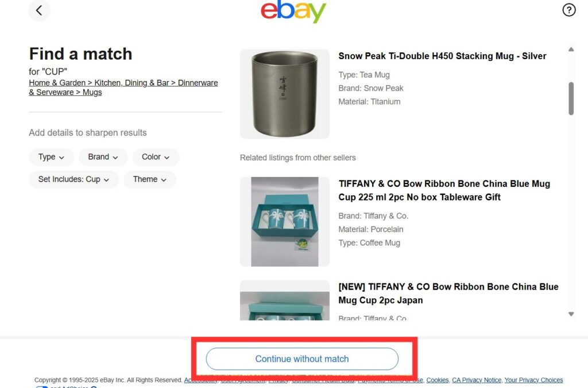This screenshot has width=588, height=388.
Task: Select the Snow Peak Ti-Double H450 listing title
Action: pyautogui.click(x=442, y=56)
